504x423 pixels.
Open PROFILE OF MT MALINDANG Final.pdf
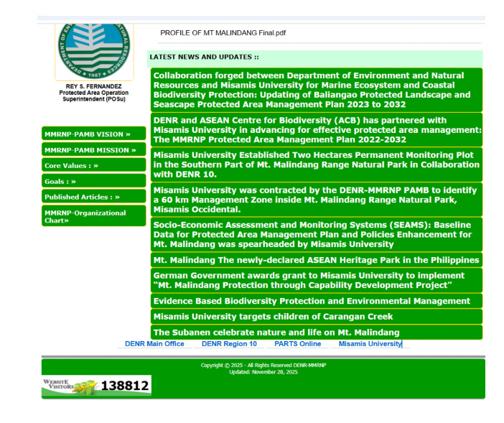[x=223, y=33]
